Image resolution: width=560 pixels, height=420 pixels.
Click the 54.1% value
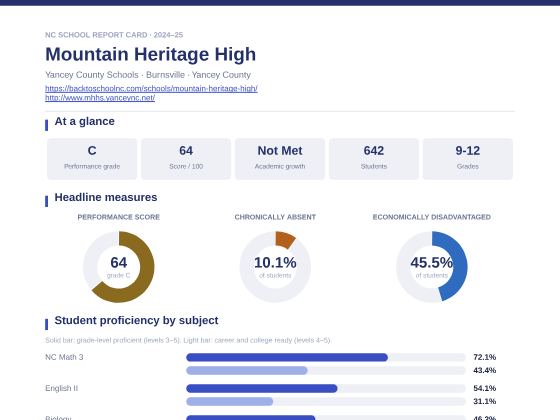485,388
